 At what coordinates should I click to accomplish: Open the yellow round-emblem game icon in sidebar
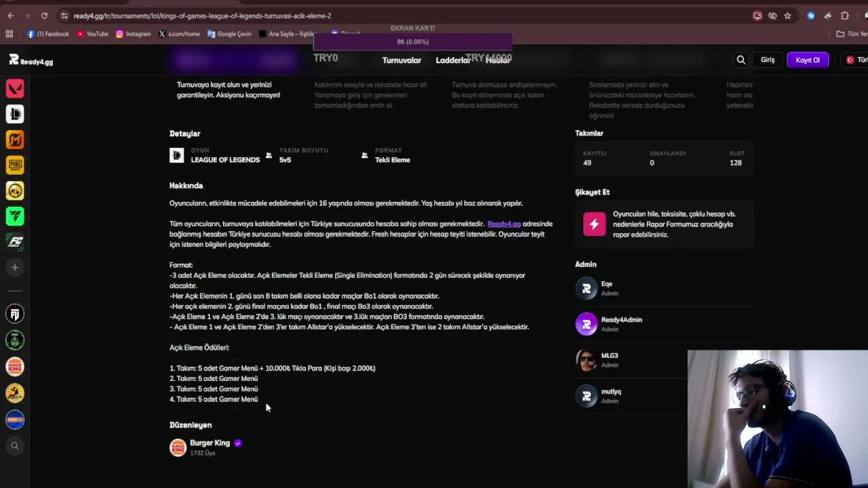click(x=15, y=190)
